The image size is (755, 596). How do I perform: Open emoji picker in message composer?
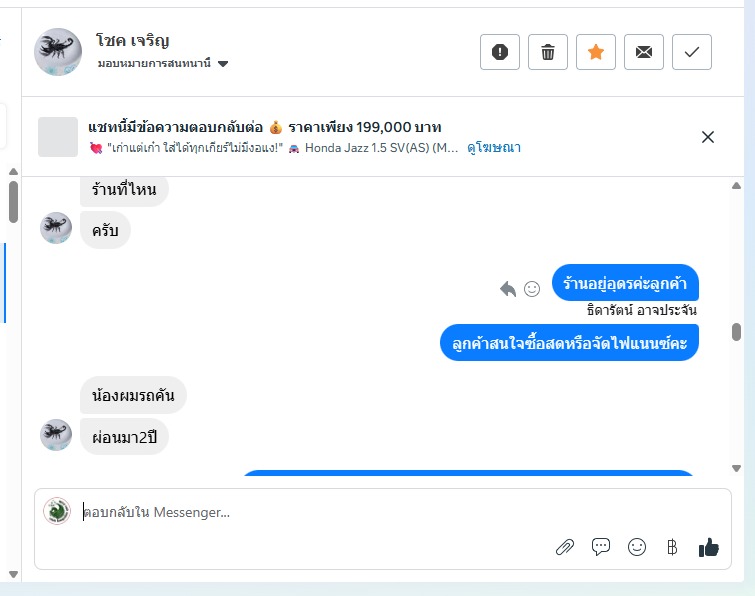637,547
